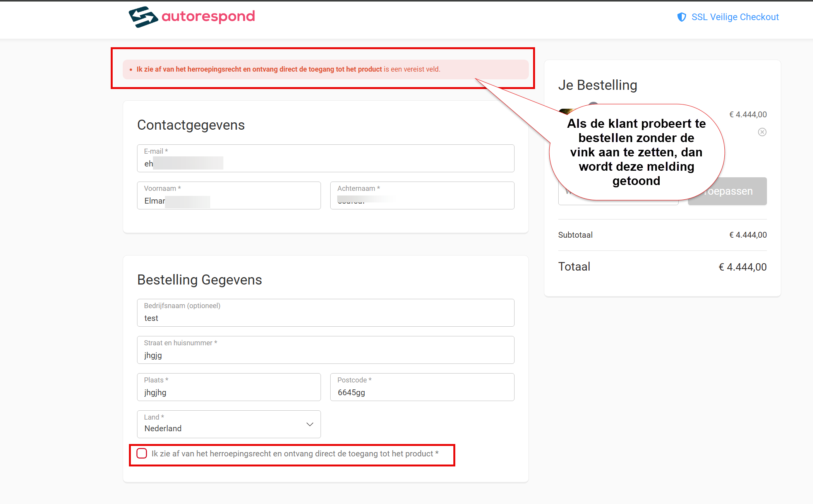Click the Plaats input field
Screen dimensions: 813x504
pos(229,387)
